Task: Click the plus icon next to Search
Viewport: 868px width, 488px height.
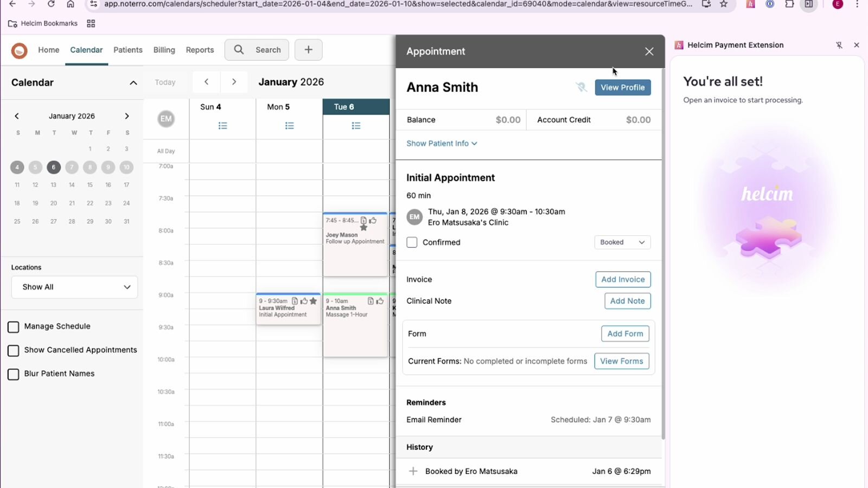Action: (x=308, y=50)
